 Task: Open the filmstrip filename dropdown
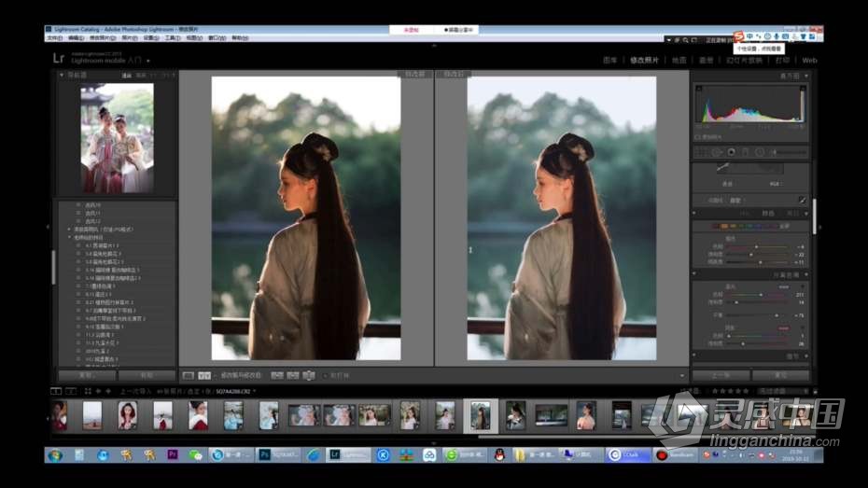coord(254,391)
